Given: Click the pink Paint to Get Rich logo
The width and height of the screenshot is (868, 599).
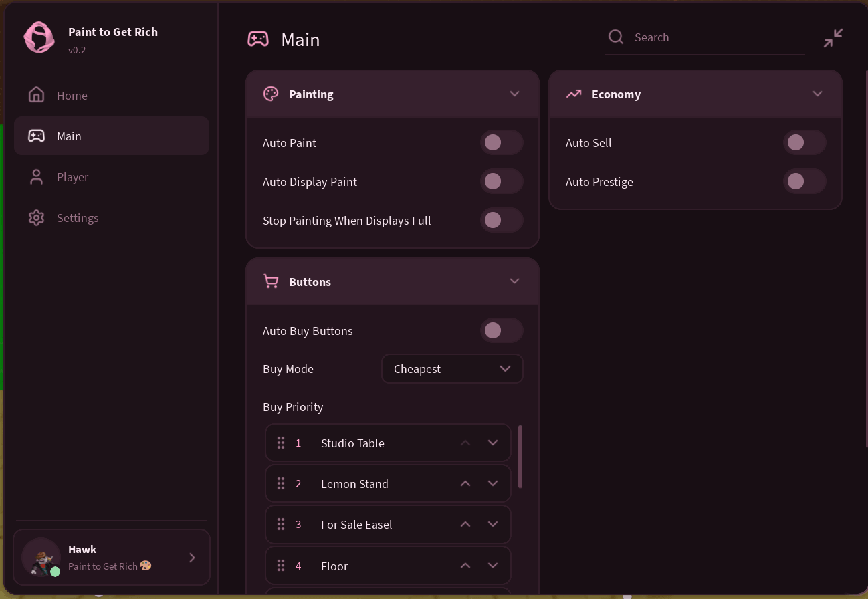Looking at the screenshot, I should click(39, 37).
